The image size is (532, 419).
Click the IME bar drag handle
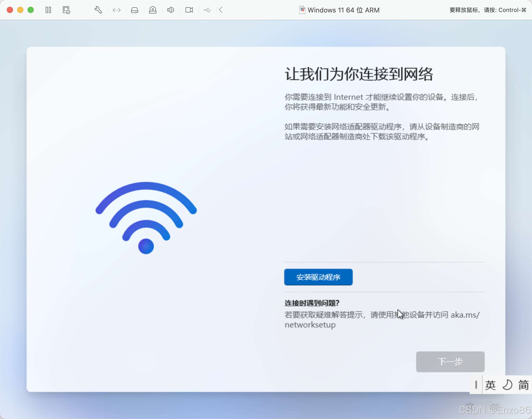476,385
